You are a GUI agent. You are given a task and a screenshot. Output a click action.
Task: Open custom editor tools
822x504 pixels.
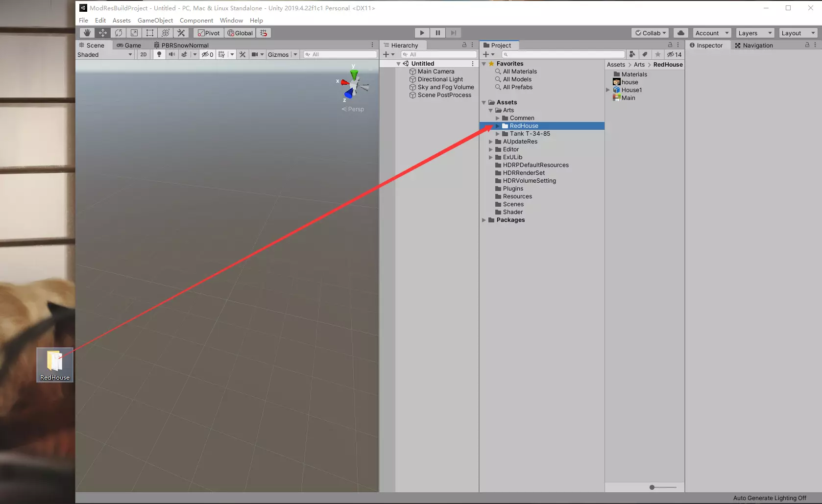coord(181,33)
